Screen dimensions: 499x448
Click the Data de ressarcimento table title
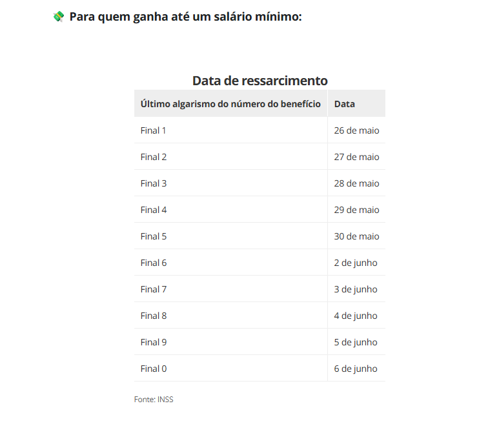(x=260, y=81)
